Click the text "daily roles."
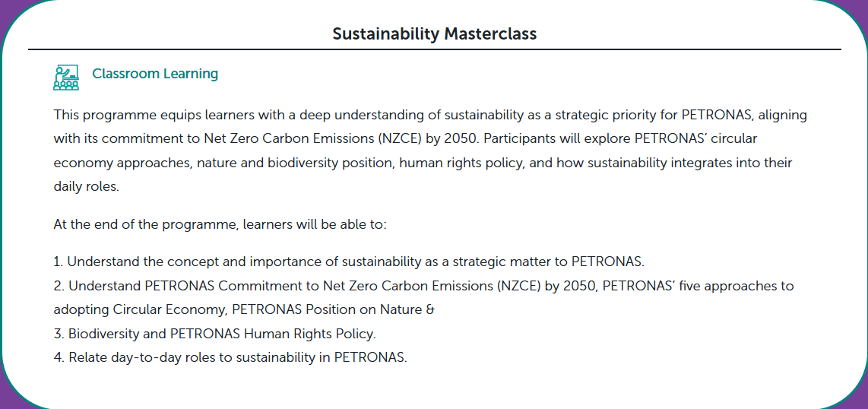 click(87, 186)
